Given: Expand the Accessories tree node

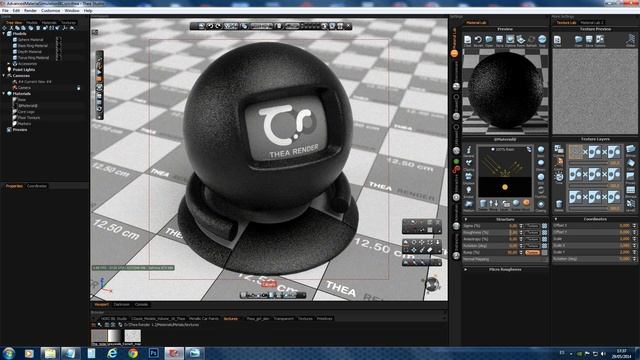Looking at the screenshot, I should (x=9, y=64).
